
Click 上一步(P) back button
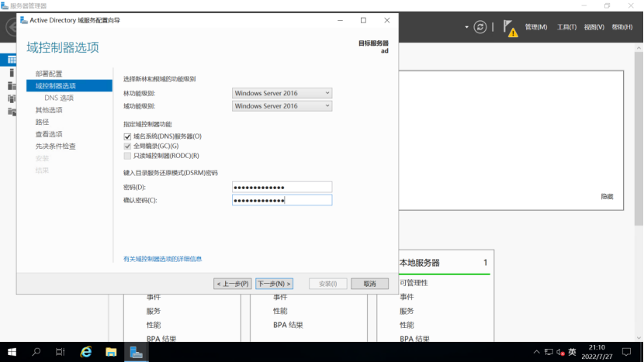point(233,284)
